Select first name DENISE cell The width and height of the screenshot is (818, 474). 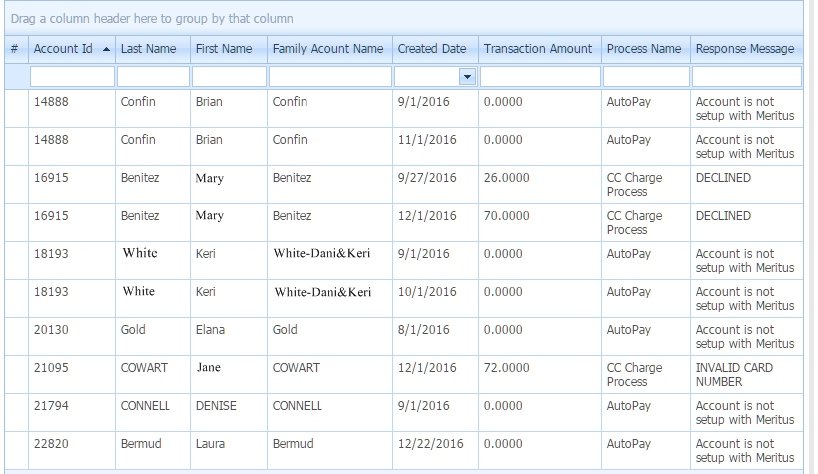tap(229, 413)
